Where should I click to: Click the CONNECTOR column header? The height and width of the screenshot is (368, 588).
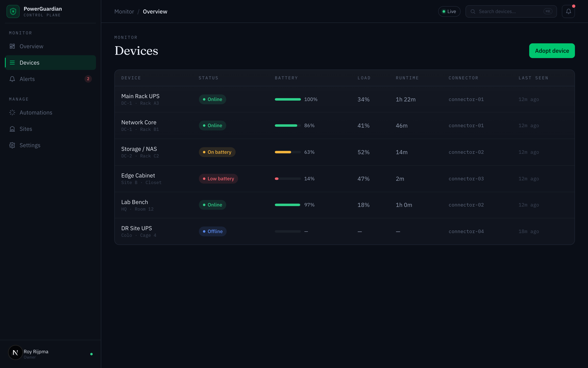[x=463, y=78]
